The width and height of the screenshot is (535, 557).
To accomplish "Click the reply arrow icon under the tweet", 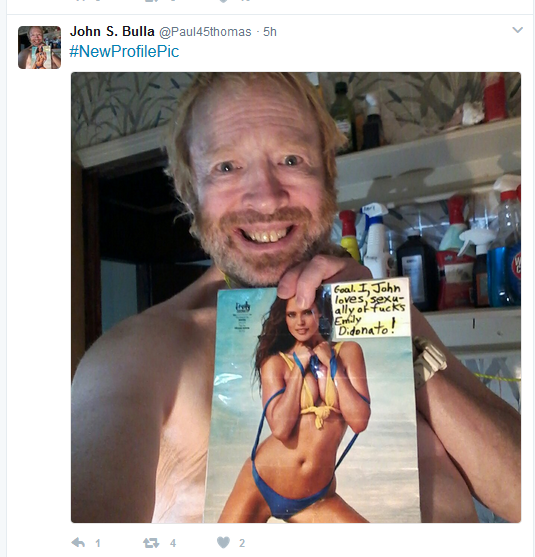I will [x=78, y=542].
